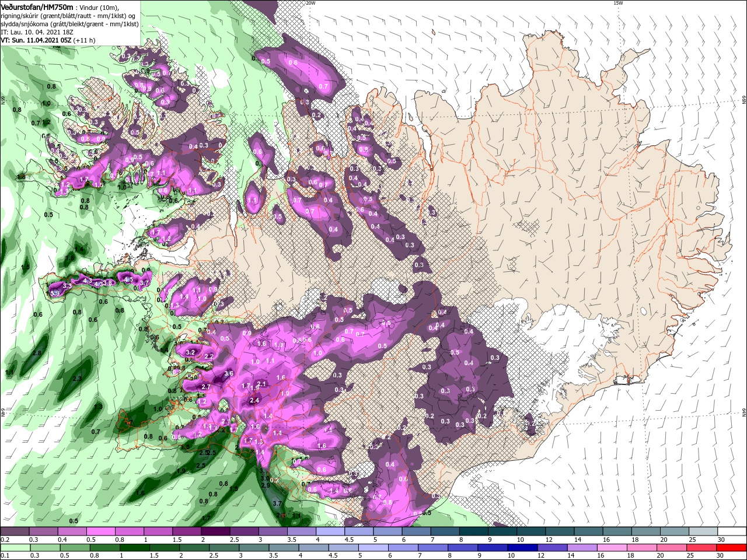
Task: Click the '15W' longitude label
Action: 619,3
